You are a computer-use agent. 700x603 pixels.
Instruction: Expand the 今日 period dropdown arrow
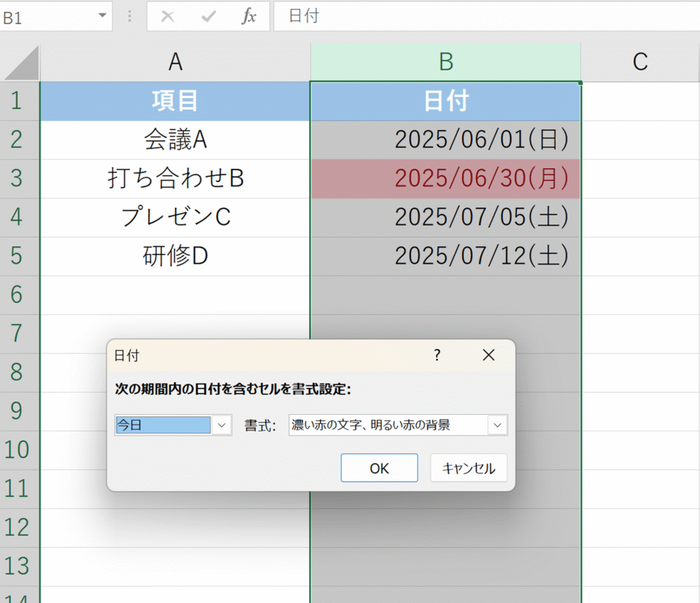coord(221,425)
